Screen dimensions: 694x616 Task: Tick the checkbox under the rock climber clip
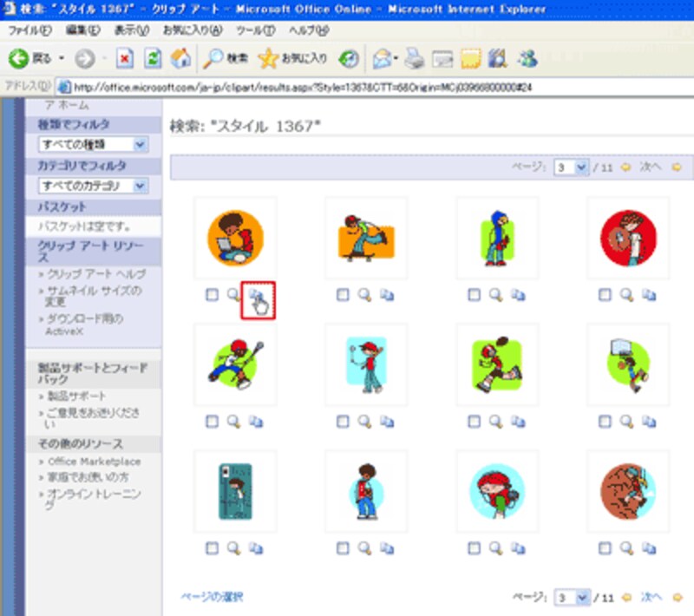[x=605, y=548]
